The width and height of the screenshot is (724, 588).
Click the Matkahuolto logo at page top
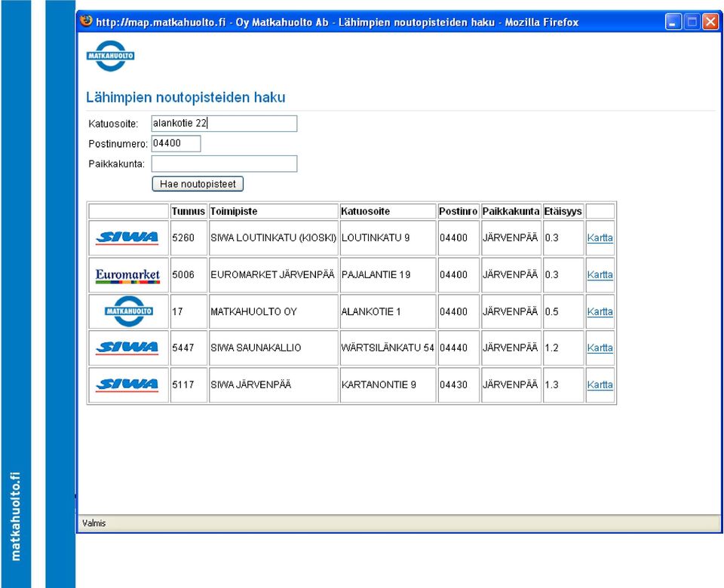[110, 56]
